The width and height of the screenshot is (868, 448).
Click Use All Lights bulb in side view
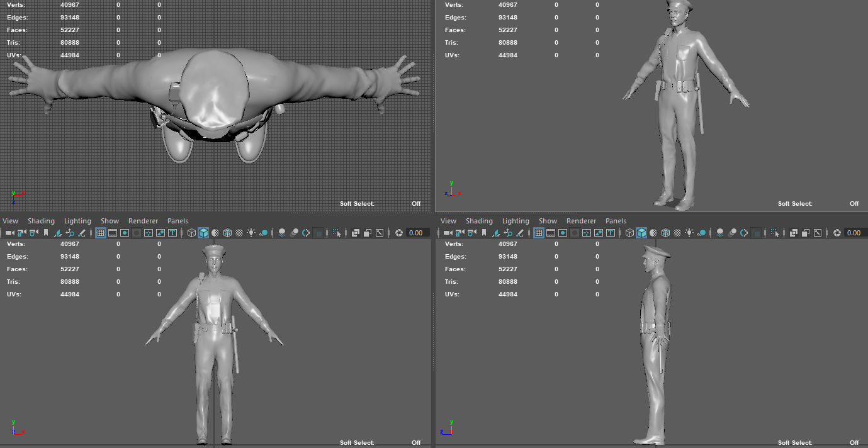point(689,233)
